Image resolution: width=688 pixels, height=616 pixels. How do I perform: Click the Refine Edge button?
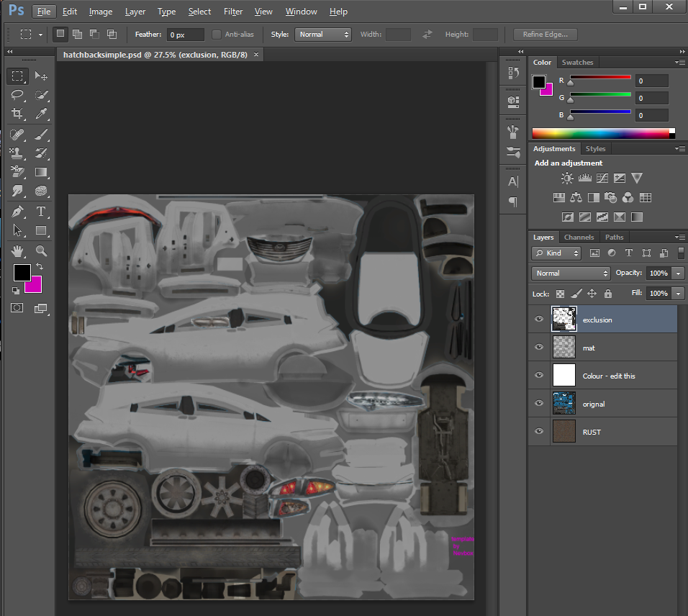pos(545,35)
